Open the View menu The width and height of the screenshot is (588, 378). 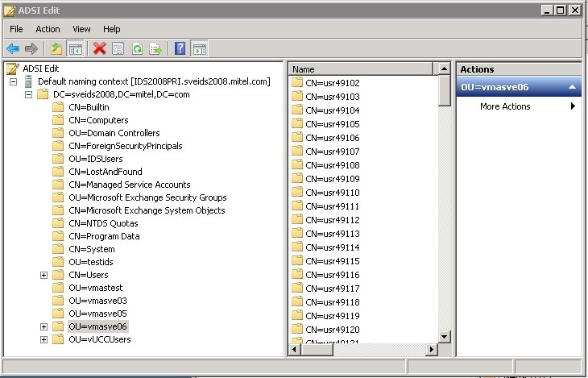(81, 29)
